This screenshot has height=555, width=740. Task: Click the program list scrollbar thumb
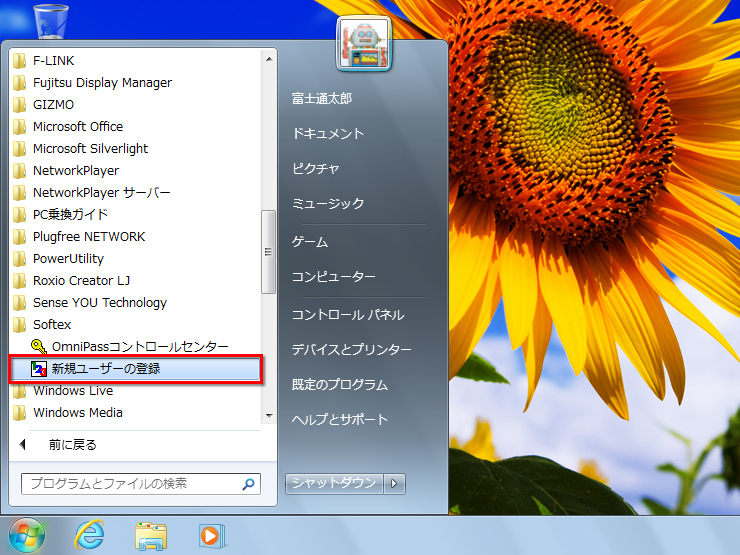point(269,252)
